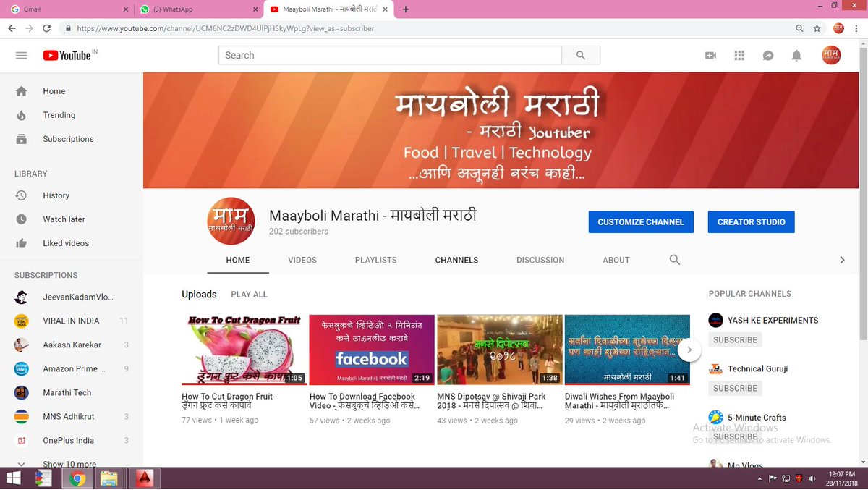Select channel HOME tab
868x490 pixels.
point(238,260)
